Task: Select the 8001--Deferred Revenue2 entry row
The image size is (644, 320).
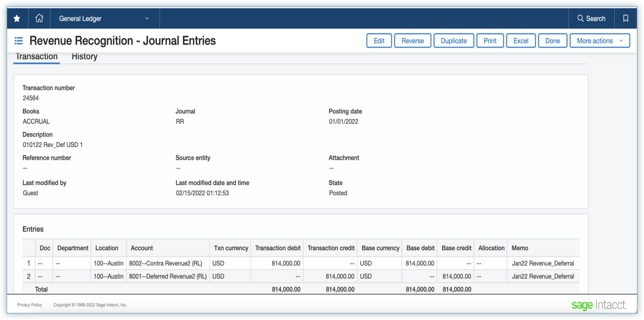Action: point(167,276)
